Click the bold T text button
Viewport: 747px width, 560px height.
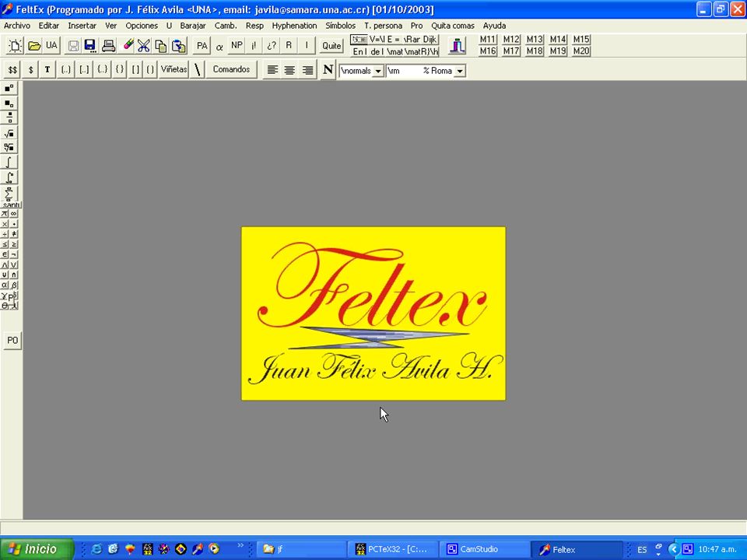coord(47,69)
